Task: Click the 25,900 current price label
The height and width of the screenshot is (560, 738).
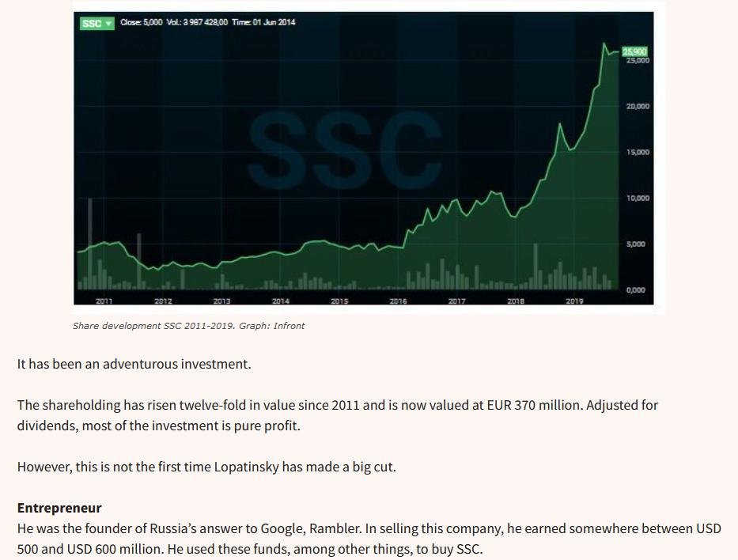Action: 635,51
